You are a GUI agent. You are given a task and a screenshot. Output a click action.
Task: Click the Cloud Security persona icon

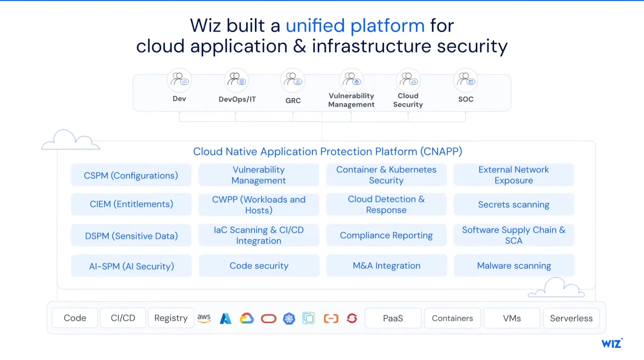408,80
